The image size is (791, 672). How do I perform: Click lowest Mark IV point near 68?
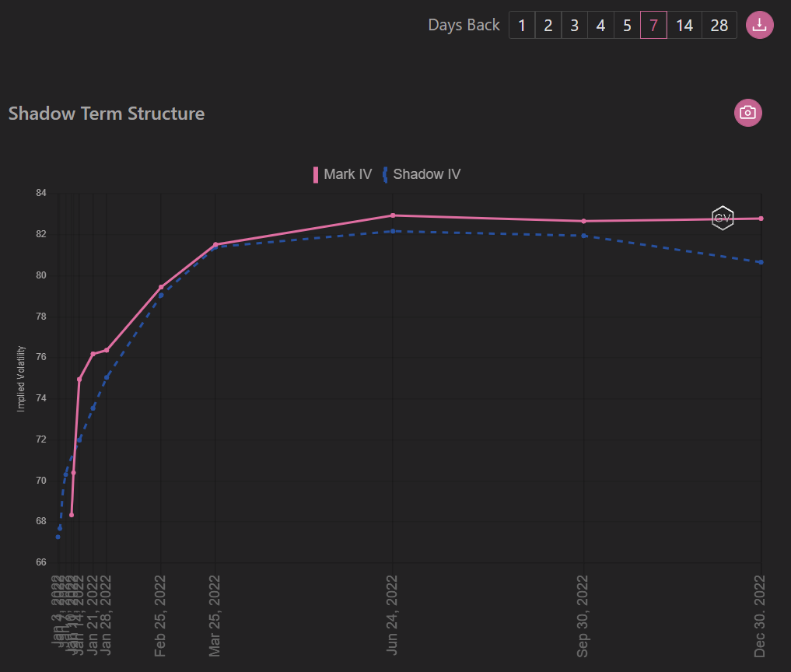72,515
